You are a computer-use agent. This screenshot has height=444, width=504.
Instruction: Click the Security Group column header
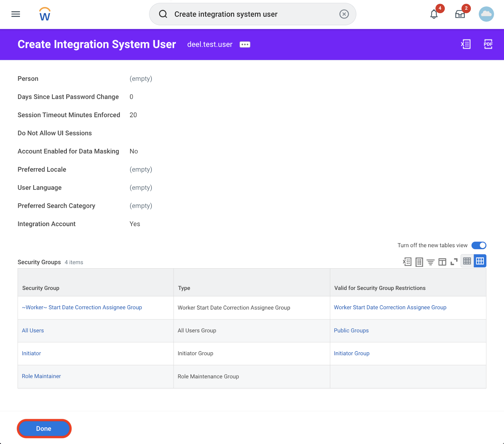[96, 282]
